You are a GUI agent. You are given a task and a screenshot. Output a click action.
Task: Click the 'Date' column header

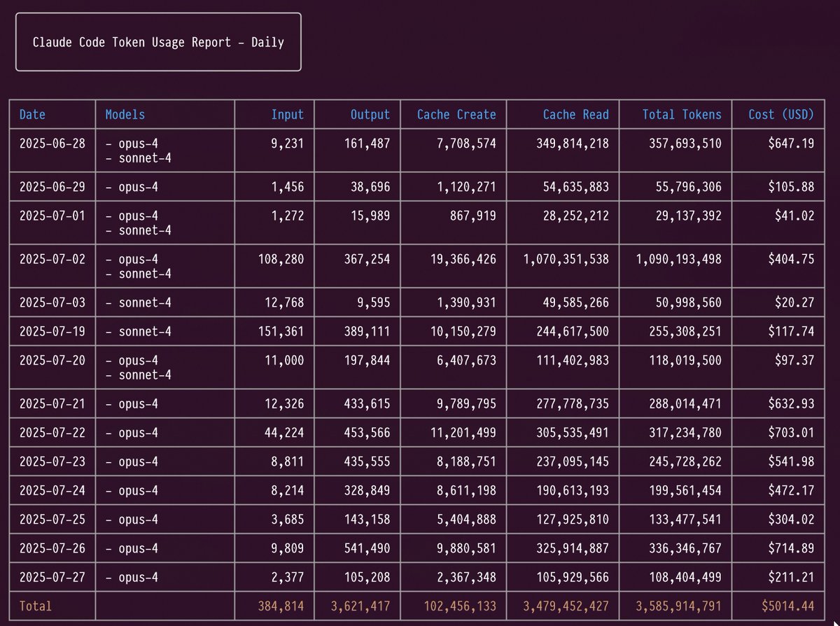coord(32,115)
